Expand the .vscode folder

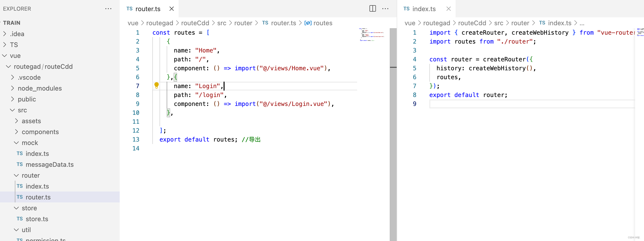point(60,77)
